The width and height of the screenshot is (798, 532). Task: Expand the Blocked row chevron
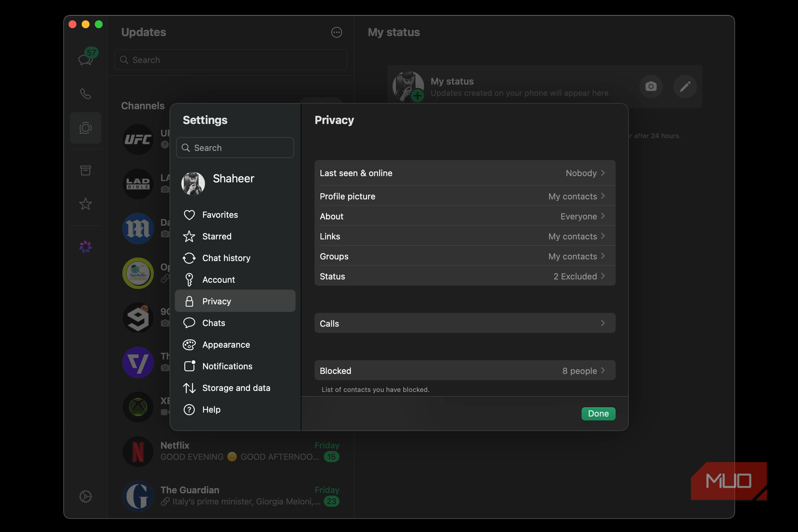click(603, 370)
